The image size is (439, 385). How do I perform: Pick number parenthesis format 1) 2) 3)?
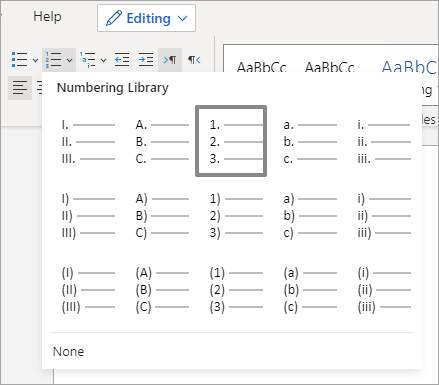[x=236, y=216]
